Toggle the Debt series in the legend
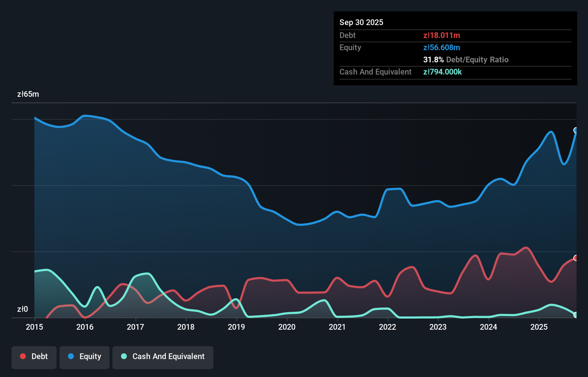Image resolution: width=588 pixels, height=377 pixels. 34,357
